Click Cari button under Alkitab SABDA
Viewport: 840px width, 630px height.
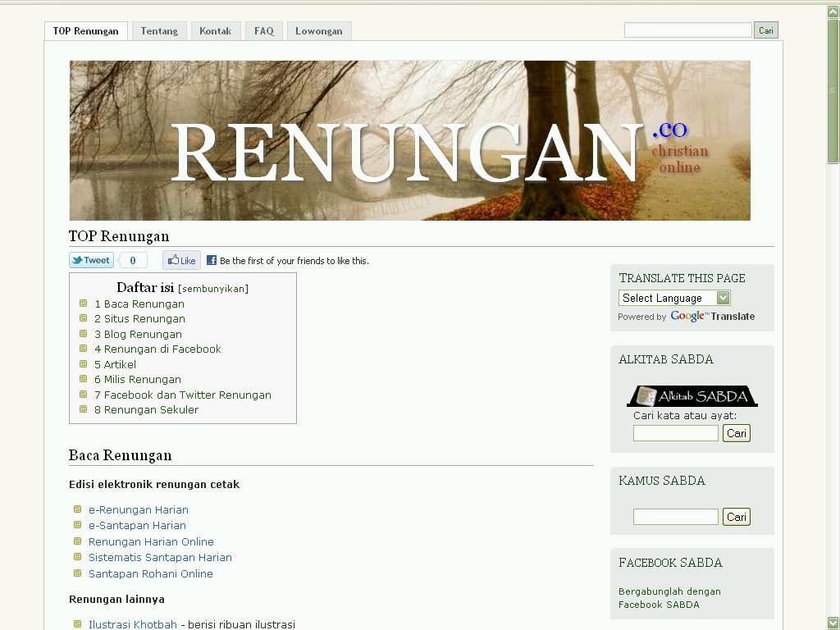pyautogui.click(x=736, y=433)
